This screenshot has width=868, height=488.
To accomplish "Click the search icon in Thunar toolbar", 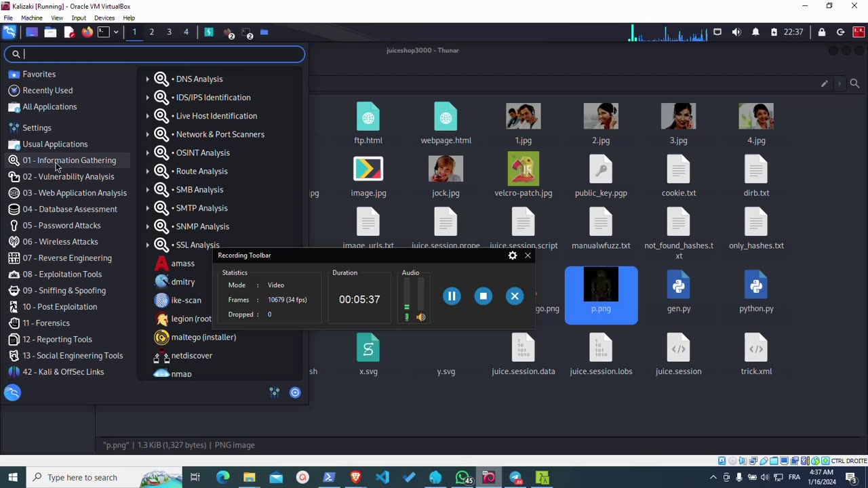I will [x=854, y=83].
